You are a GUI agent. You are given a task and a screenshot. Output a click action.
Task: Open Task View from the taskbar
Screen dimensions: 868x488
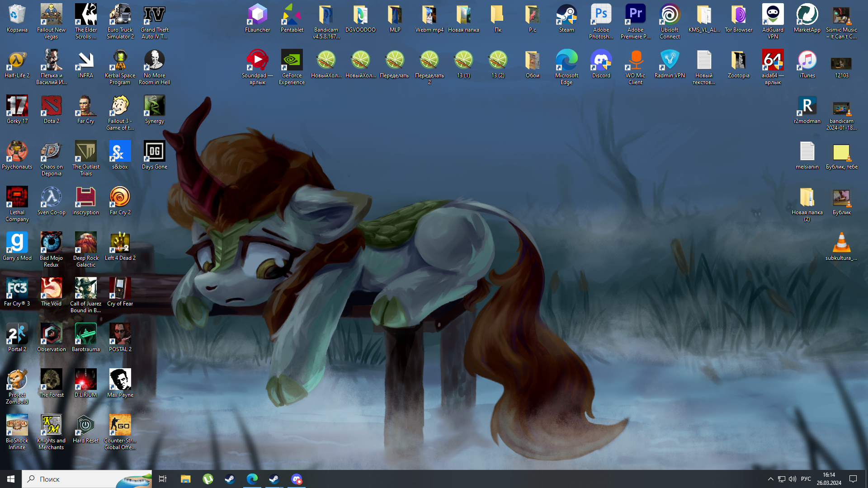[x=163, y=479]
